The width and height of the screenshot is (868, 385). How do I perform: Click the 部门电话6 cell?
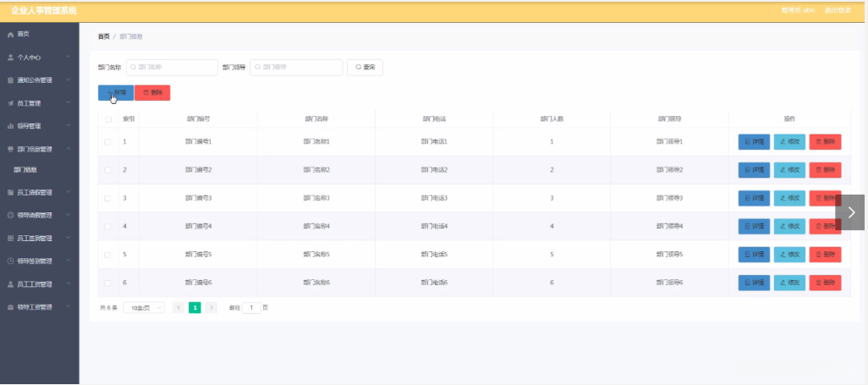(434, 283)
